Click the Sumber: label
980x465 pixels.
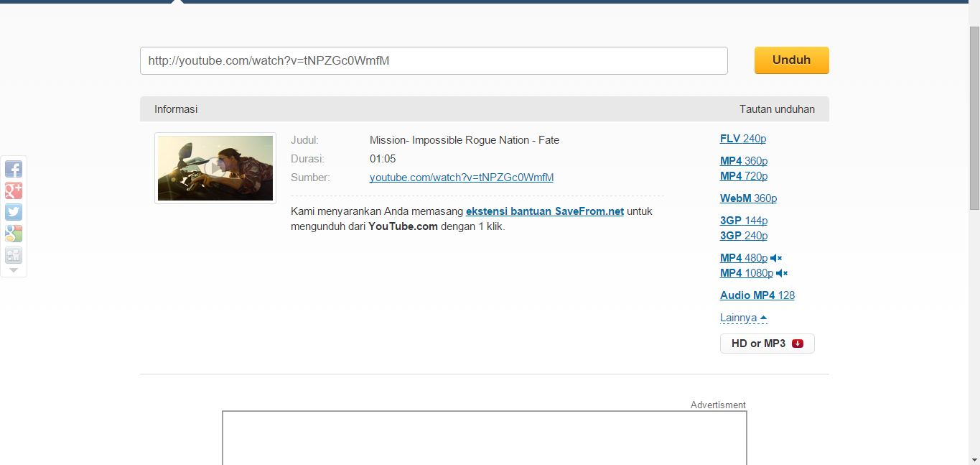tap(310, 178)
